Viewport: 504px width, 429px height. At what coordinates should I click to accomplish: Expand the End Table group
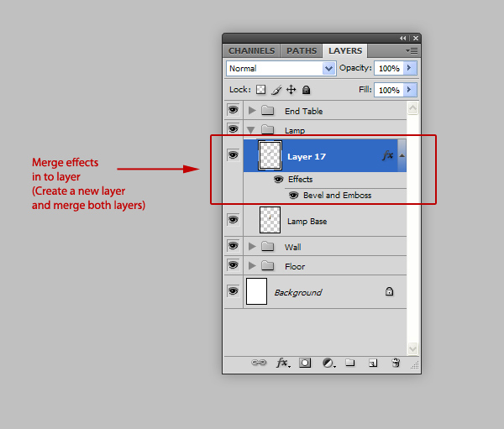point(252,111)
